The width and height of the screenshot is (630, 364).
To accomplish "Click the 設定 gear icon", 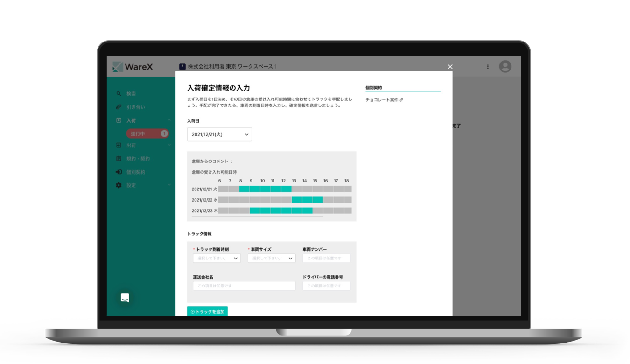I will tap(119, 185).
